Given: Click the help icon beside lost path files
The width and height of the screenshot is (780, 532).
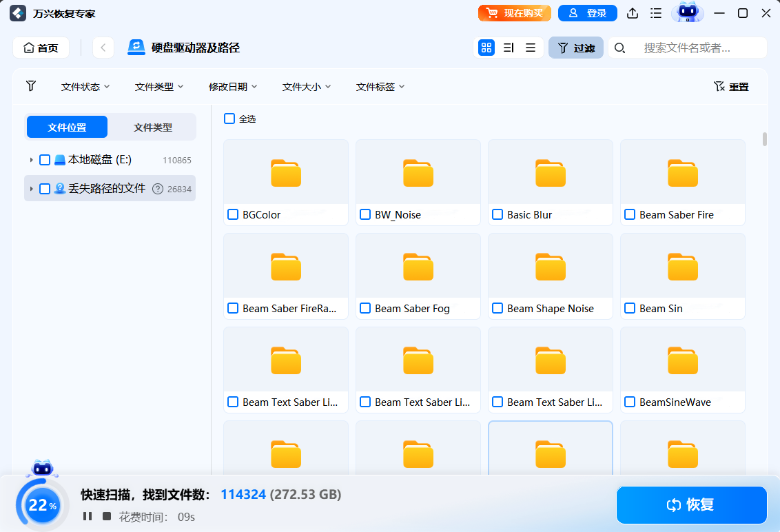Looking at the screenshot, I should point(157,189).
